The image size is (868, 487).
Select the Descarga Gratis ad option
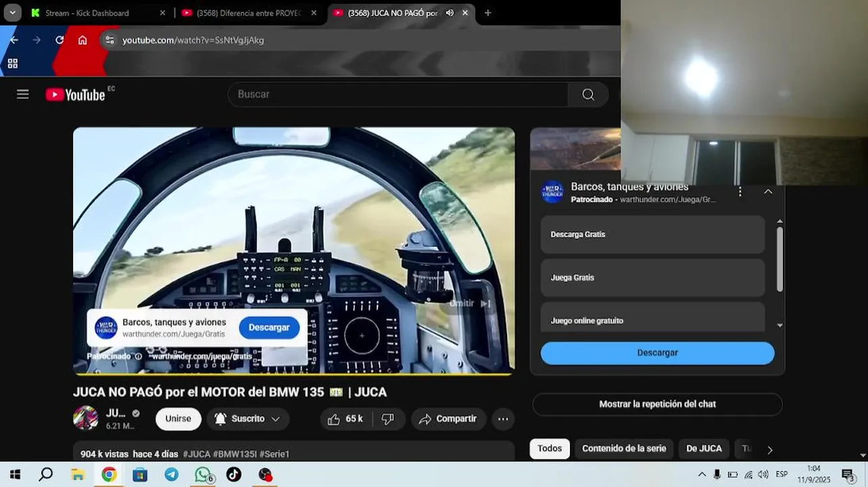[652, 235]
